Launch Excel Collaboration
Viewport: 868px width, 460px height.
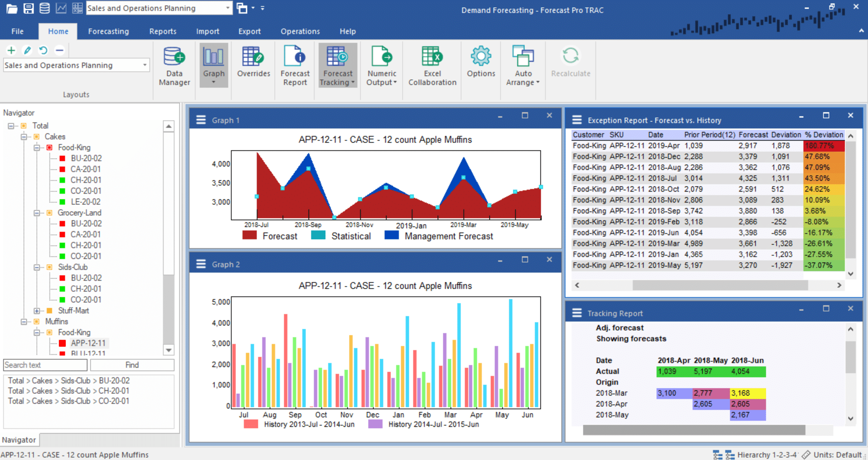point(431,65)
